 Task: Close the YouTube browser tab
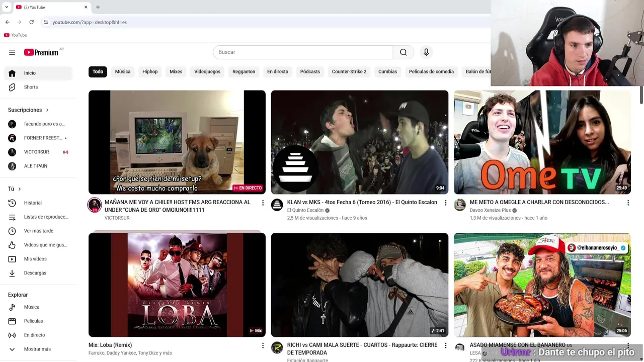(x=86, y=7)
